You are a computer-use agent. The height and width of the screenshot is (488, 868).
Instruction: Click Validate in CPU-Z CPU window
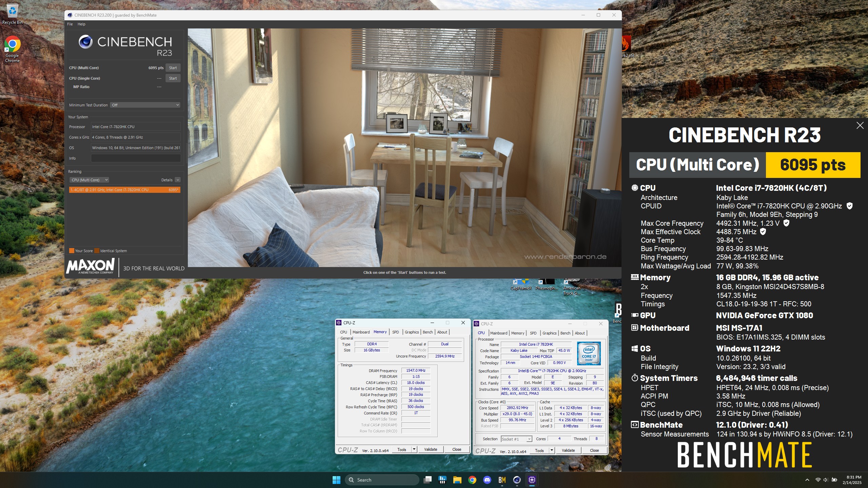pos(568,450)
